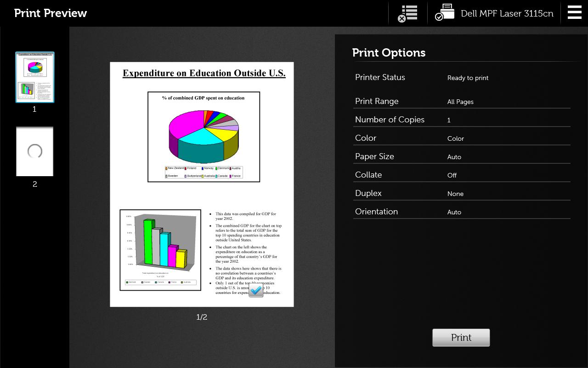
Task: Open the Print Range setting
Action: pyautogui.click(x=461, y=101)
